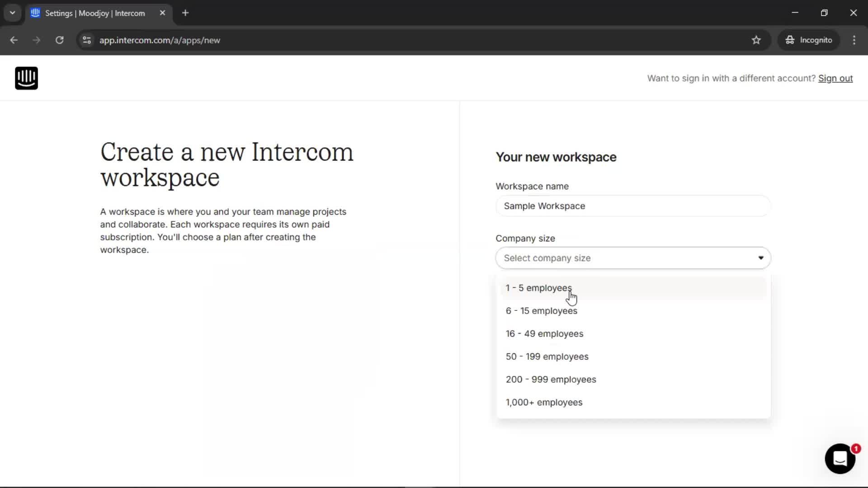Choose 6 - 15 employees option
Viewport: 868px width, 488px height.
tap(633, 311)
